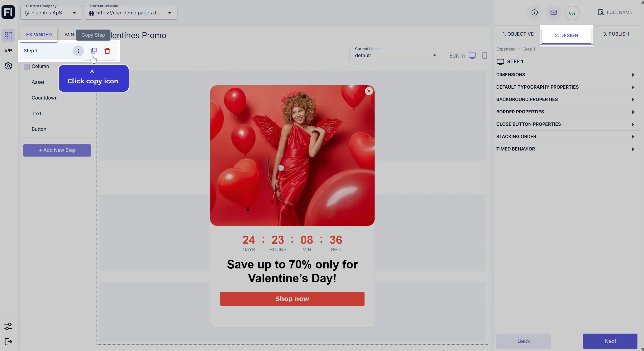
Task: Click the Copy Step icon
Action: (94, 51)
